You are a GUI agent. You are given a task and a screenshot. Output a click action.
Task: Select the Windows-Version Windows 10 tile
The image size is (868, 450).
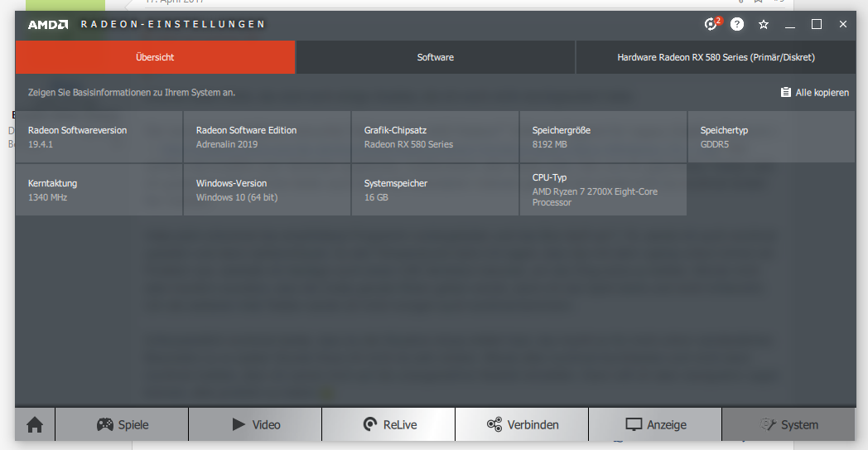[267, 190]
